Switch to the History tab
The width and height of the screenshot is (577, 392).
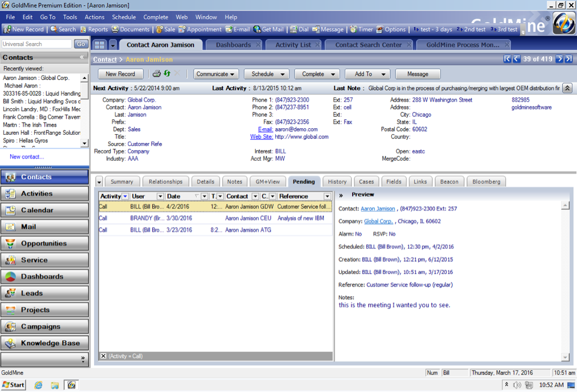tap(337, 182)
